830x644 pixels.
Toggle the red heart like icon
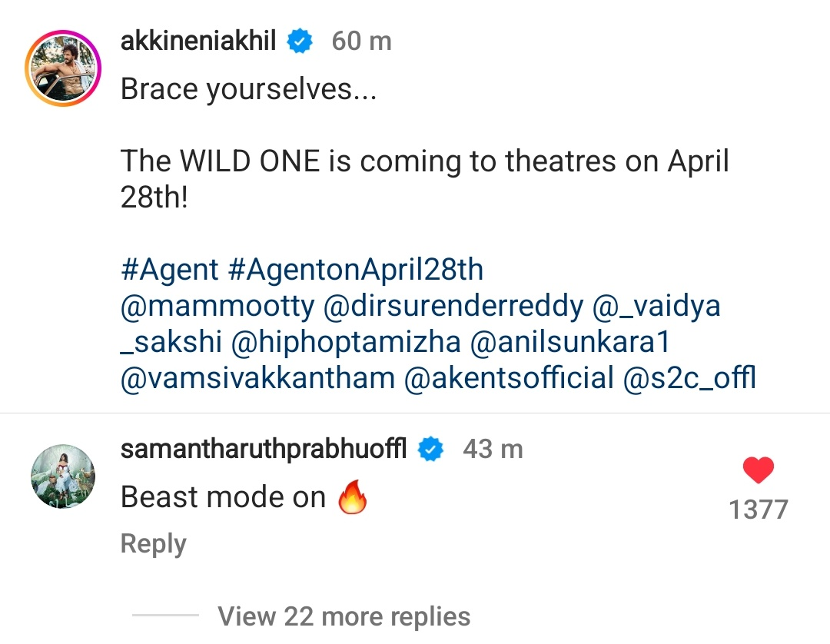[759, 470]
